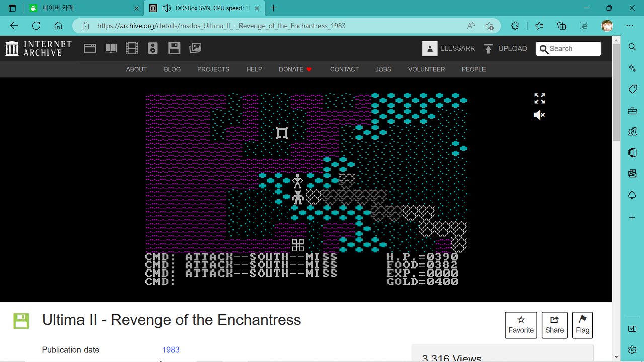The height and width of the screenshot is (362, 644).
Task: Go back to the previous page
Action: [14, 26]
